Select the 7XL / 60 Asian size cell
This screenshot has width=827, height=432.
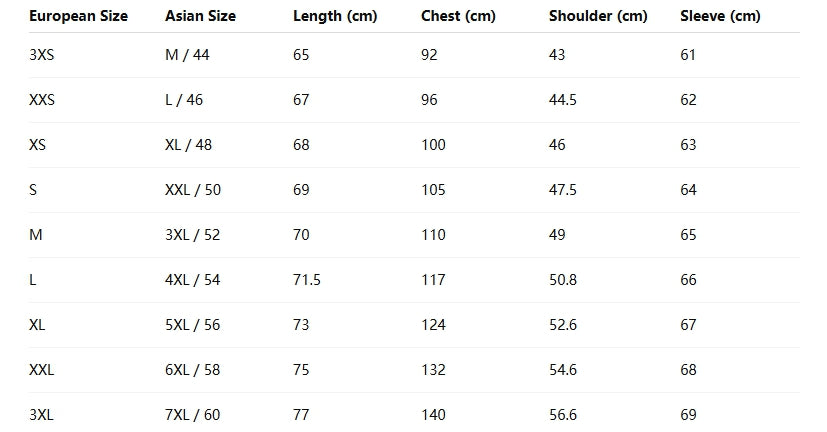(x=193, y=415)
